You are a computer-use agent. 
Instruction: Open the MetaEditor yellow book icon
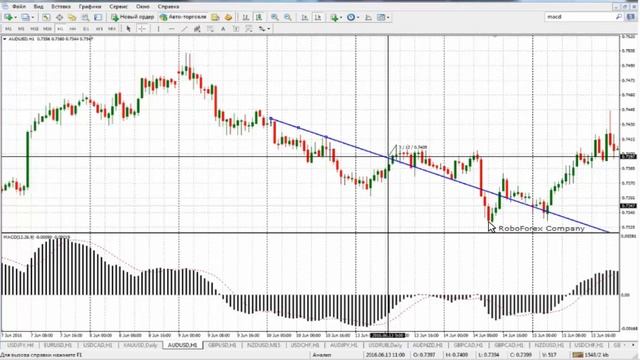pos(215,17)
